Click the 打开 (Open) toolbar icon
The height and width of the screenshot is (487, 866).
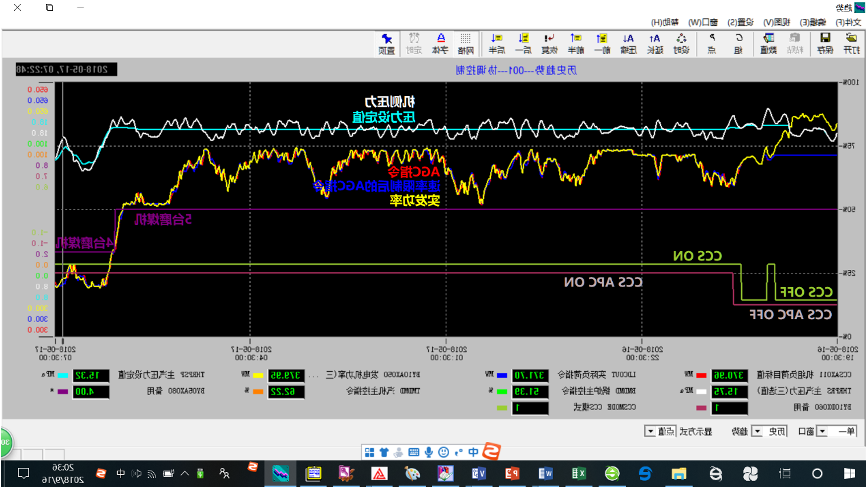[x=851, y=43]
